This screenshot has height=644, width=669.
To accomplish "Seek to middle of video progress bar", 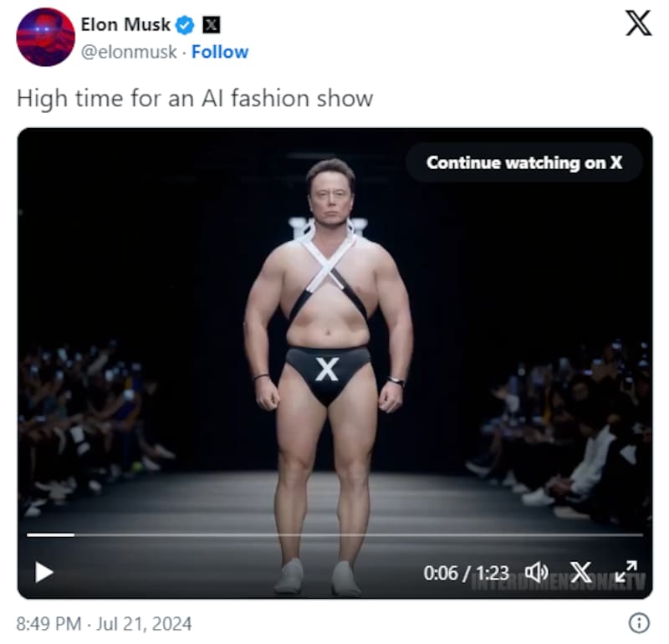I will click(x=335, y=534).
